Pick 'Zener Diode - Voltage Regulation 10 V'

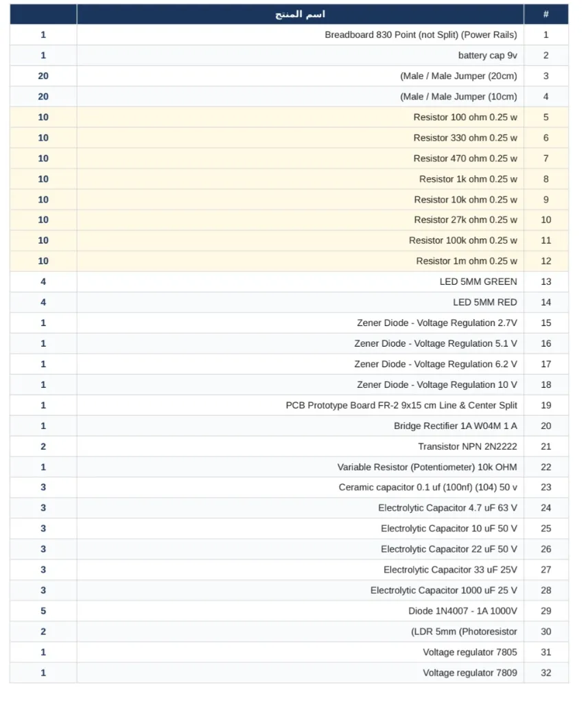pyautogui.click(x=437, y=385)
